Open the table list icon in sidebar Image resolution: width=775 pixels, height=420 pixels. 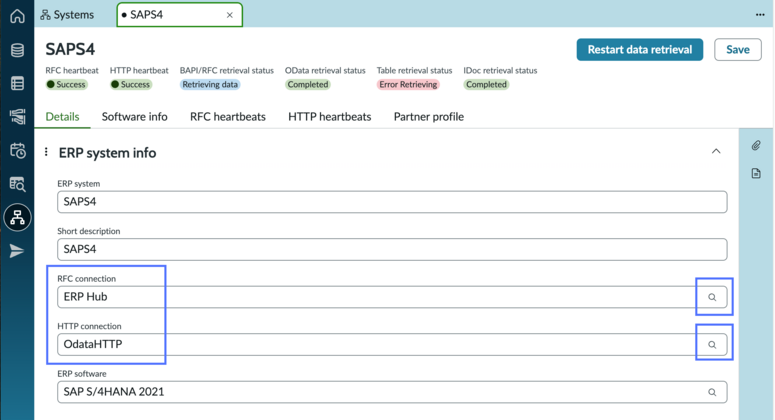tap(17, 84)
